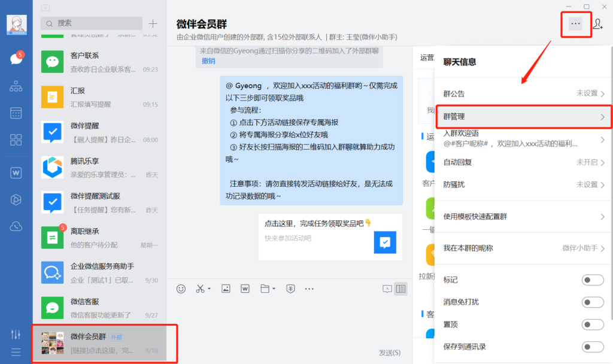Open the 企业微信服务商助手 conversation

[x=100, y=273]
